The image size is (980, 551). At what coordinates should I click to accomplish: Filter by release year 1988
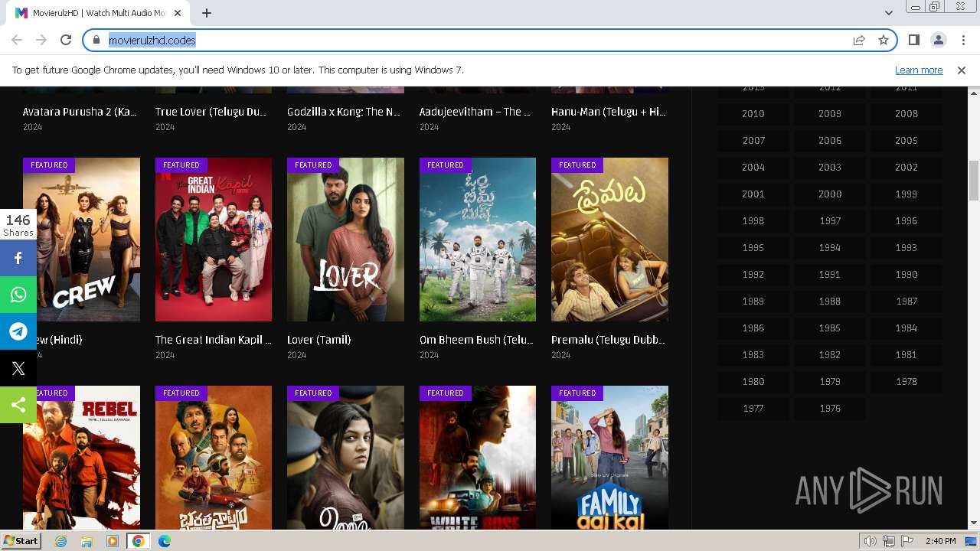[830, 301]
